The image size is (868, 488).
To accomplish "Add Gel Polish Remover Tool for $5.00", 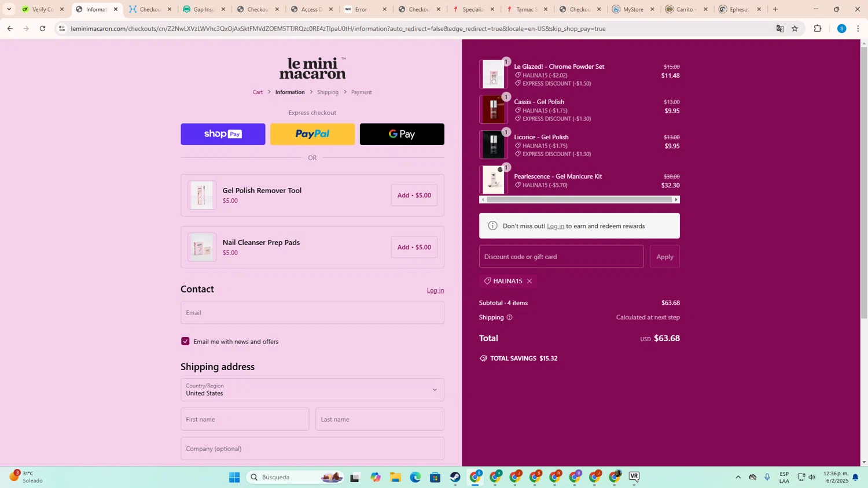I will [414, 195].
